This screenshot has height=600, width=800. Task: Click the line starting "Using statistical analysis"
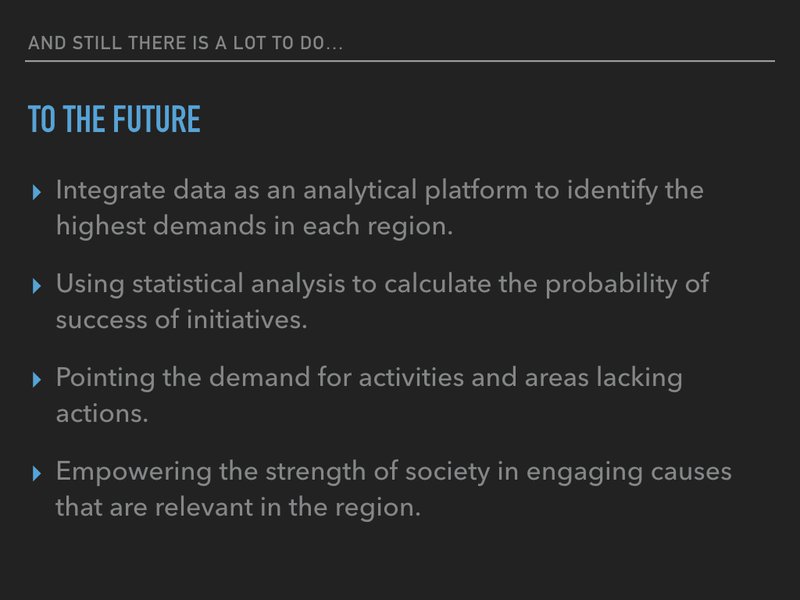pyautogui.click(x=382, y=283)
